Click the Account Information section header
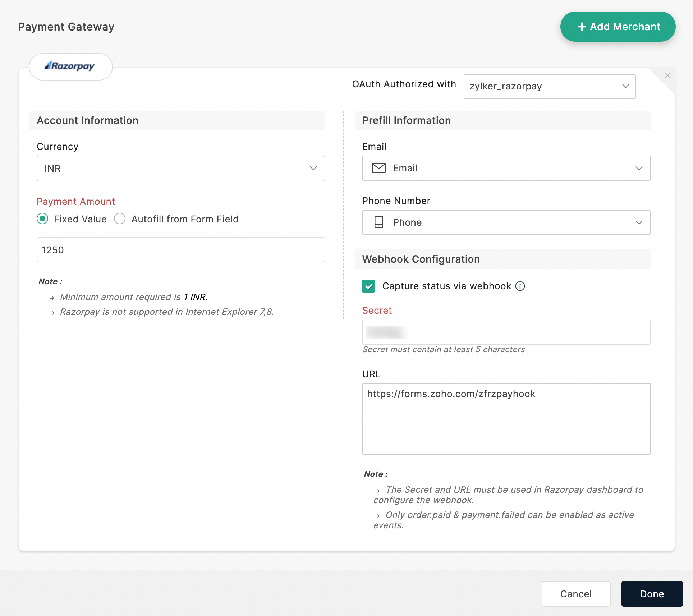This screenshot has height=616, width=693. pos(177,120)
